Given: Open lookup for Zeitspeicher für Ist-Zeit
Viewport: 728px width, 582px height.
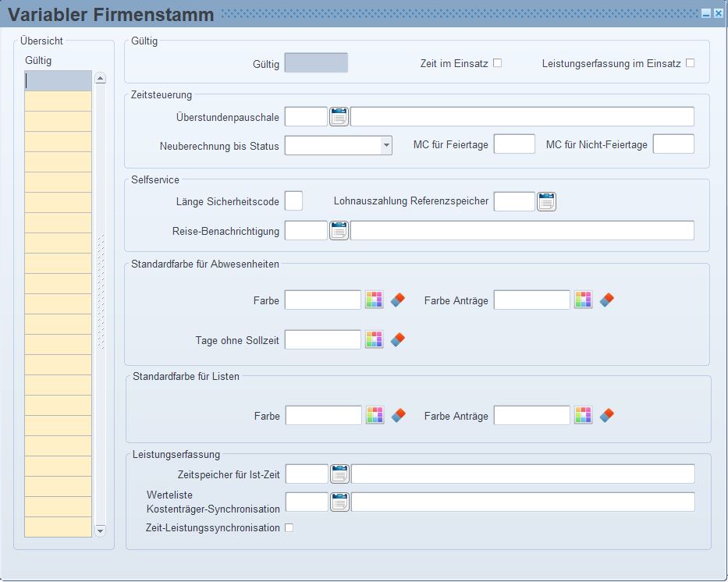Looking at the screenshot, I should (340, 474).
